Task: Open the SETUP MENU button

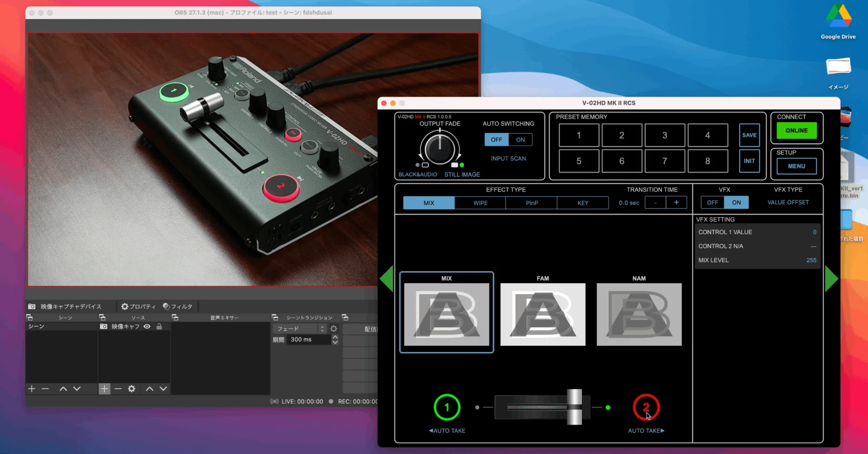Action: point(797,166)
